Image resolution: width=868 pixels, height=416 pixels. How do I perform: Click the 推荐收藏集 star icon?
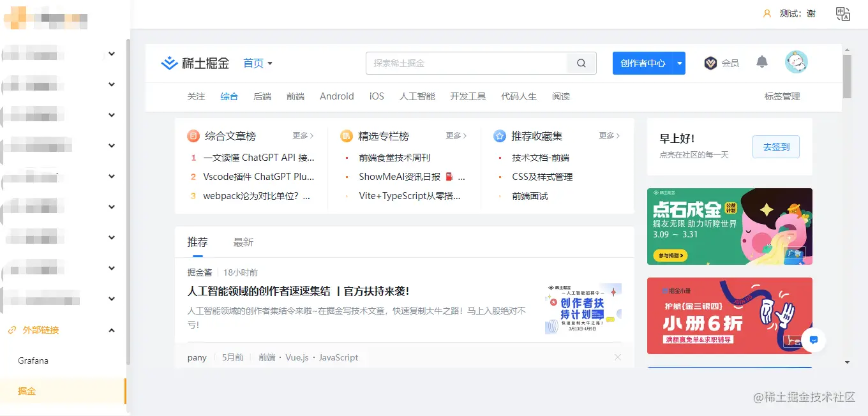coord(500,136)
